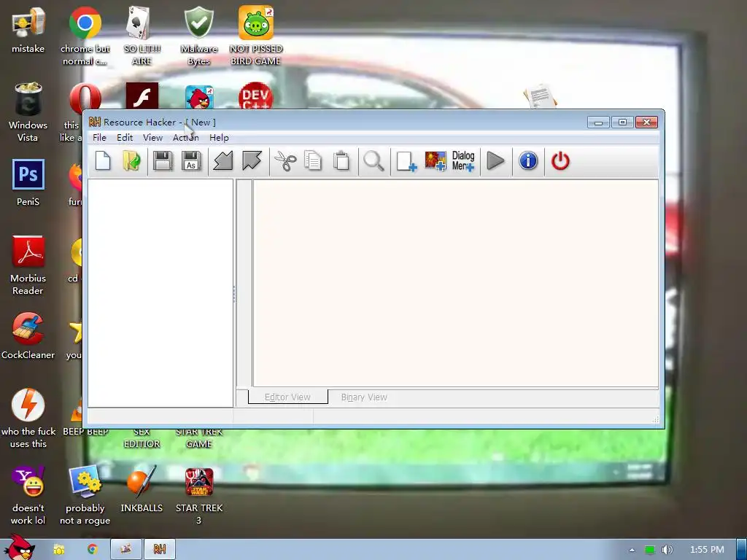Open the Dialog Menu insert tool
747x560 pixels.
463,161
